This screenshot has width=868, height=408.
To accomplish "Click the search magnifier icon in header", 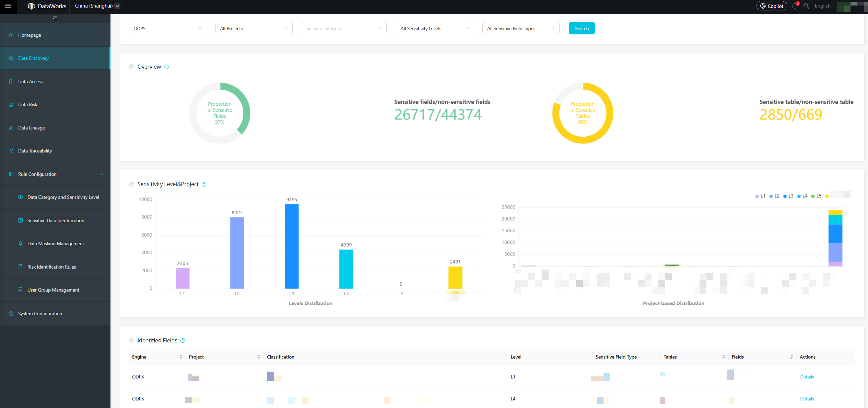I will tap(806, 6).
